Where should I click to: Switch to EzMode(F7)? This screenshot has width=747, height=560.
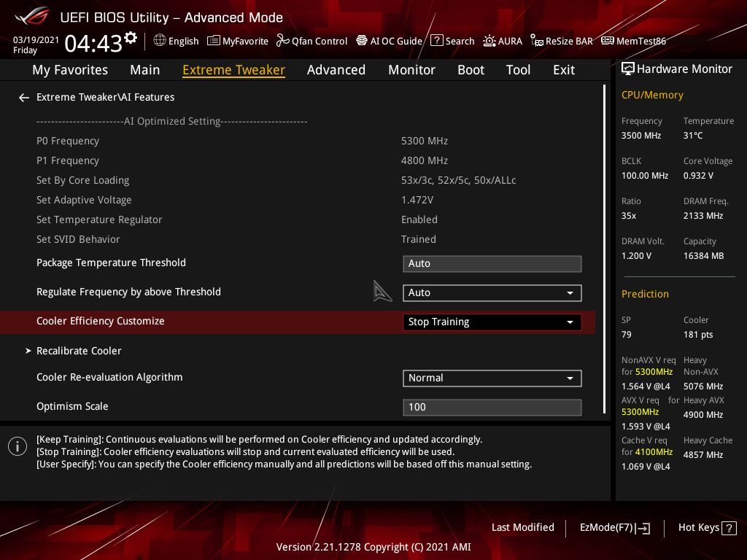click(x=614, y=528)
